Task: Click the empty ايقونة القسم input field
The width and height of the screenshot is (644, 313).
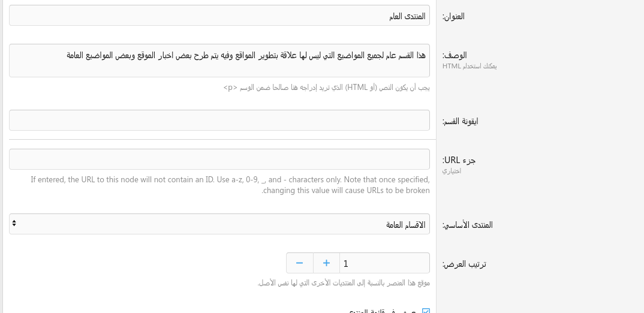Action: pos(219,120)
